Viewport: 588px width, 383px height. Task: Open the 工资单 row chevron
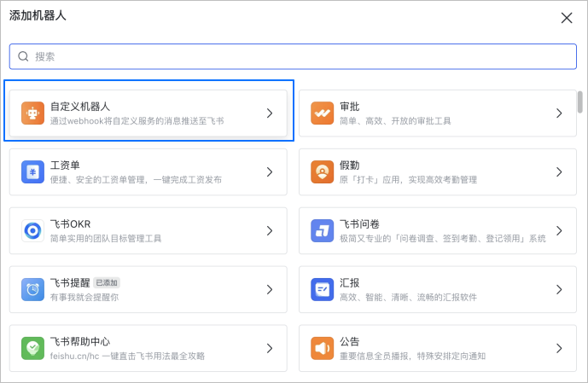(270, 172)
